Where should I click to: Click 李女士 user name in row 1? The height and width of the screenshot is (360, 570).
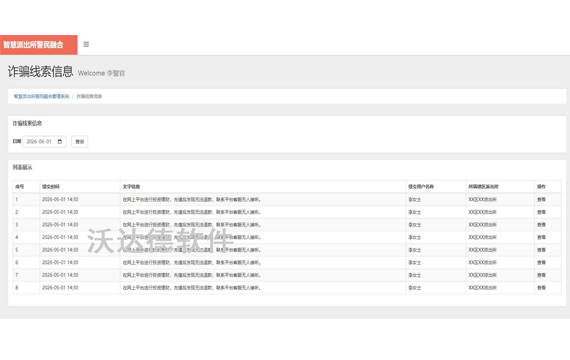coord(414,199)
